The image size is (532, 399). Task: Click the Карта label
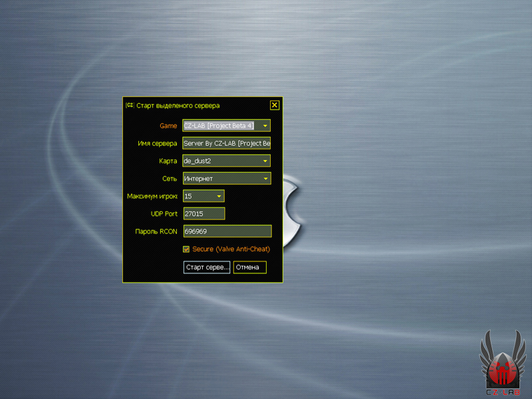coord(168,161)
